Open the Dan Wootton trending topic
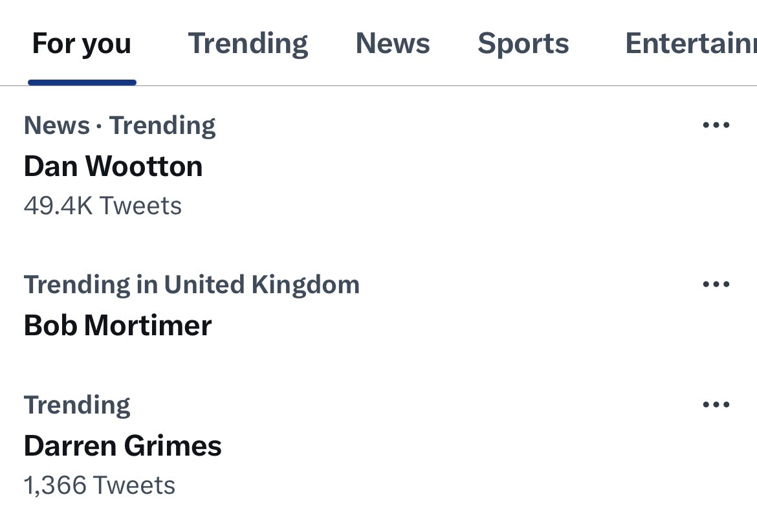Screen dimensions: 757x532 click(x=113, y=166)
